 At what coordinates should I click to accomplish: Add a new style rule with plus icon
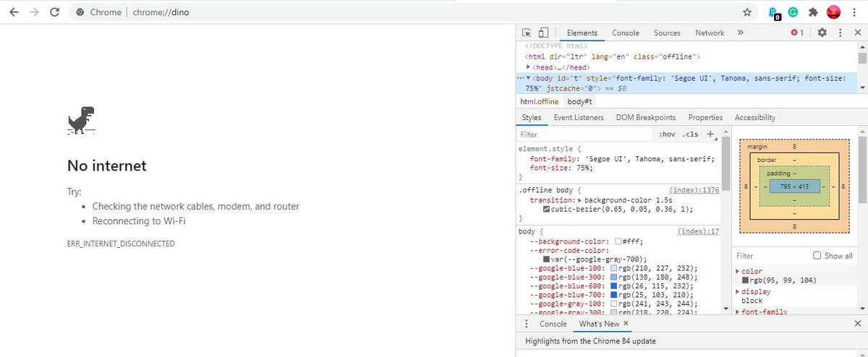[710, 134]
